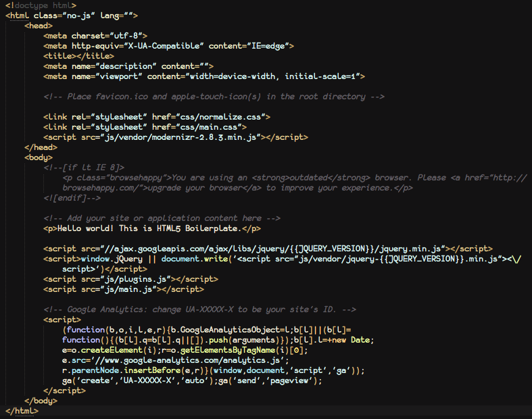
Task: Click the closing </html> tag
Action: click(x=22, y=411)
